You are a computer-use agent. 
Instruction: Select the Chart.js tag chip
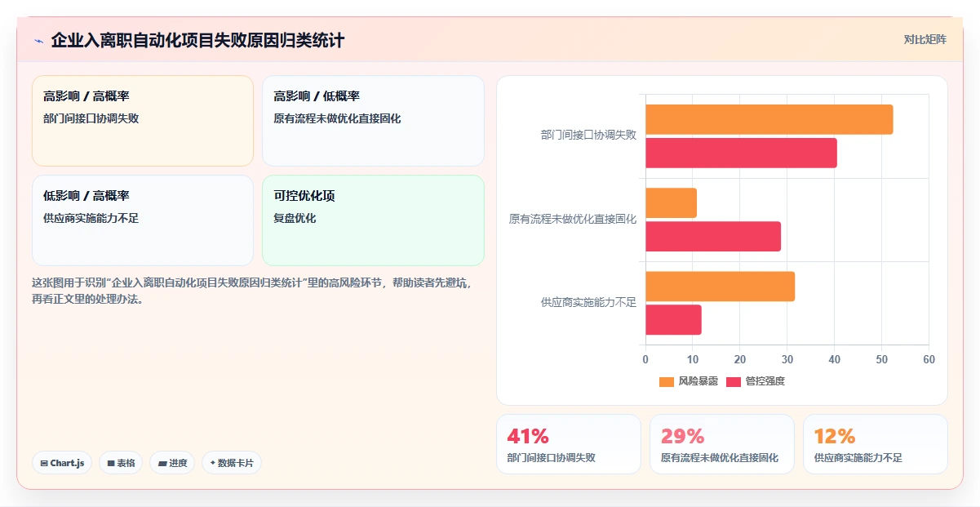click(62, 463)
